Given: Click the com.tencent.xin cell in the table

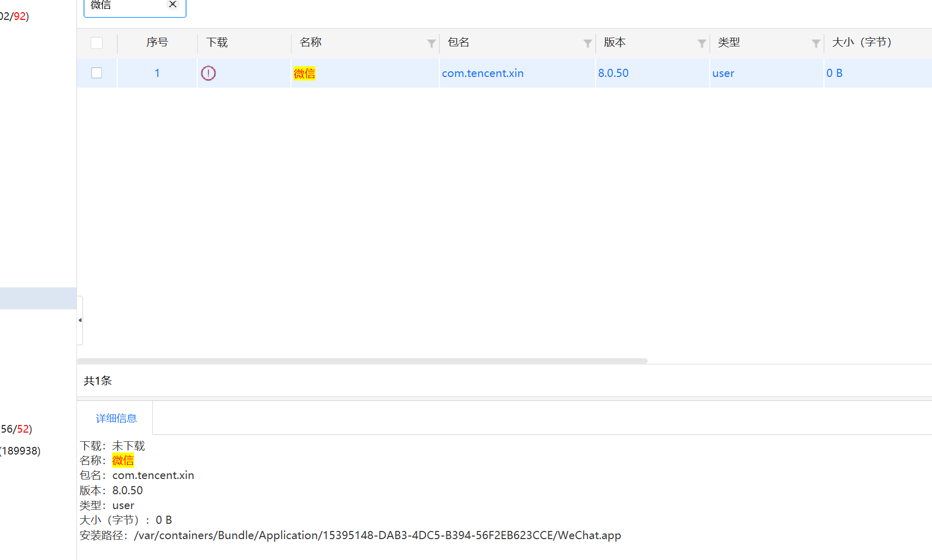Looking at the screenshot, I should pos(483,73).
